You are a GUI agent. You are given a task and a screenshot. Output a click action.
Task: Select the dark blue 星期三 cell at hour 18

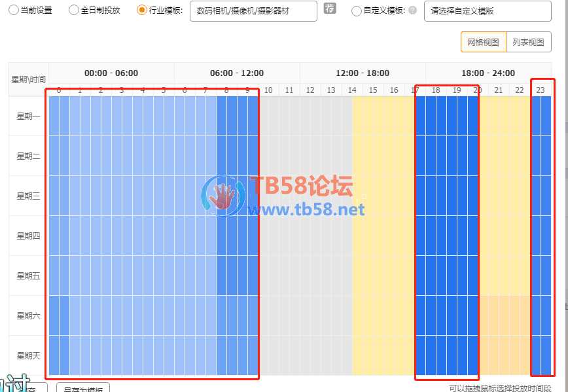point(436,196)
